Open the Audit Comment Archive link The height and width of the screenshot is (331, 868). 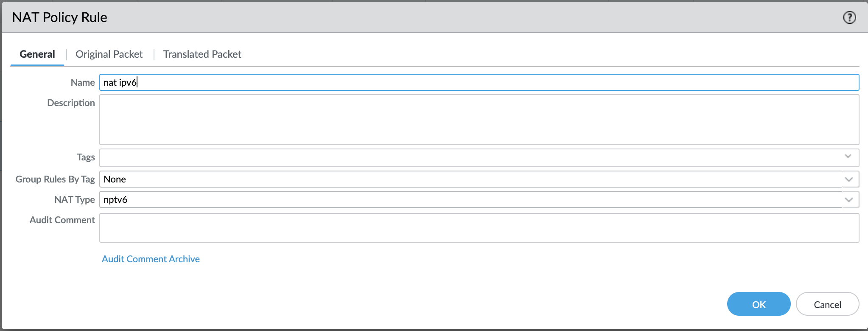click(x=151, y=259)
